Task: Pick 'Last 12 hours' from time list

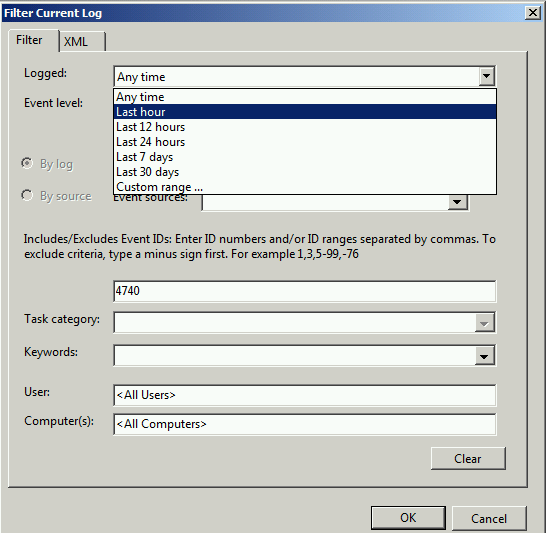Action: 305,127
